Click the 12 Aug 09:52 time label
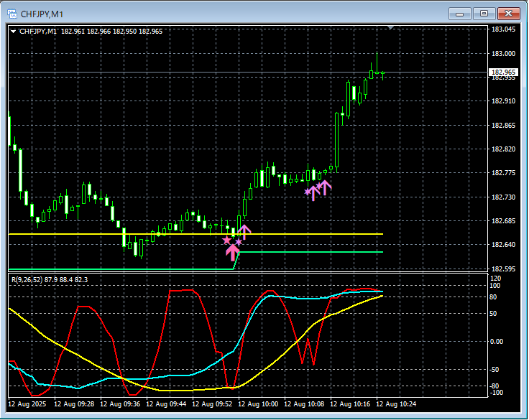 [212, 403]
